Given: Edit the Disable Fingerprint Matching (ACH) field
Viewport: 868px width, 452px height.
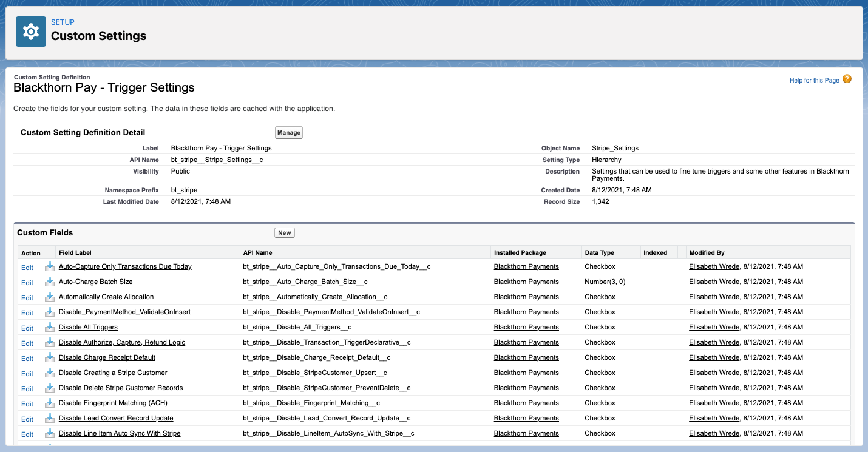Looking at the screenshot, I should point(27,403).
